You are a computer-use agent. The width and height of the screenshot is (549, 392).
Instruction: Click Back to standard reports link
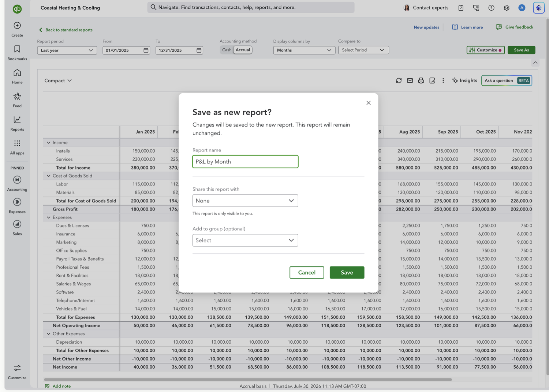tap(66, 30)
